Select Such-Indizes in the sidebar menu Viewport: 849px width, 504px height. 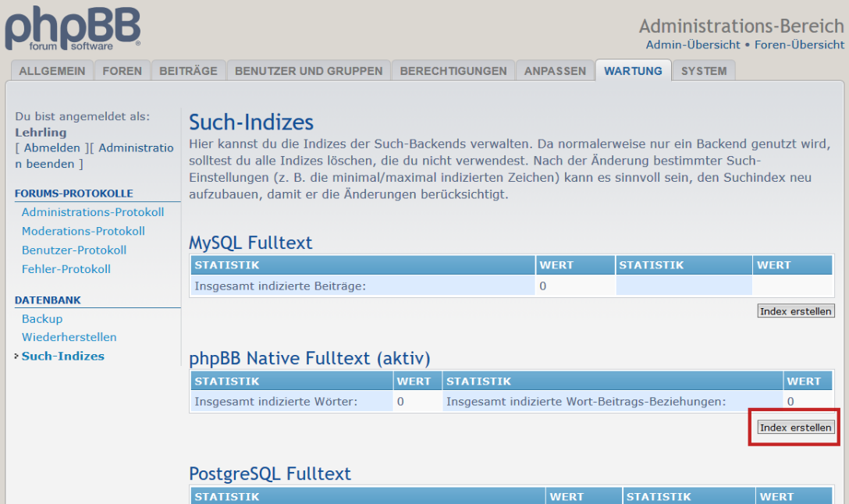pyautogui.click(x=62, y=357)
